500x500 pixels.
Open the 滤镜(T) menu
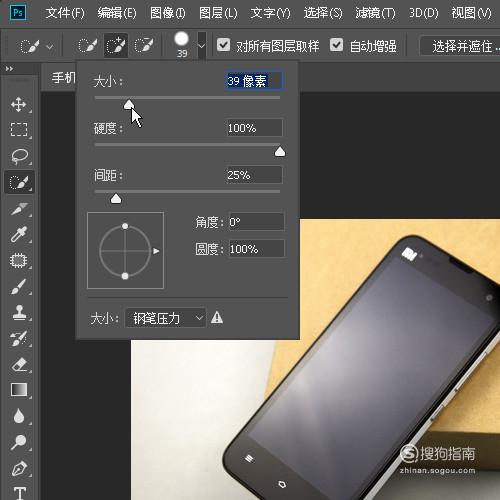point(375,13)
